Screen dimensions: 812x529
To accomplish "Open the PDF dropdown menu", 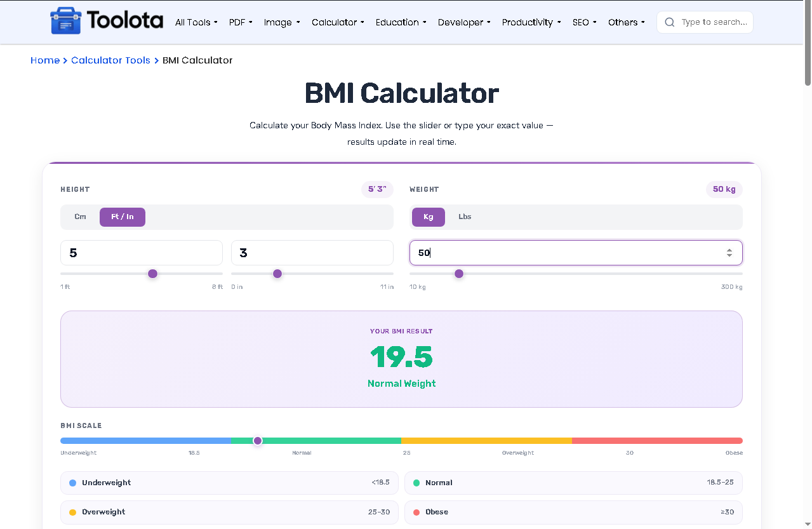I will point(241,22).
